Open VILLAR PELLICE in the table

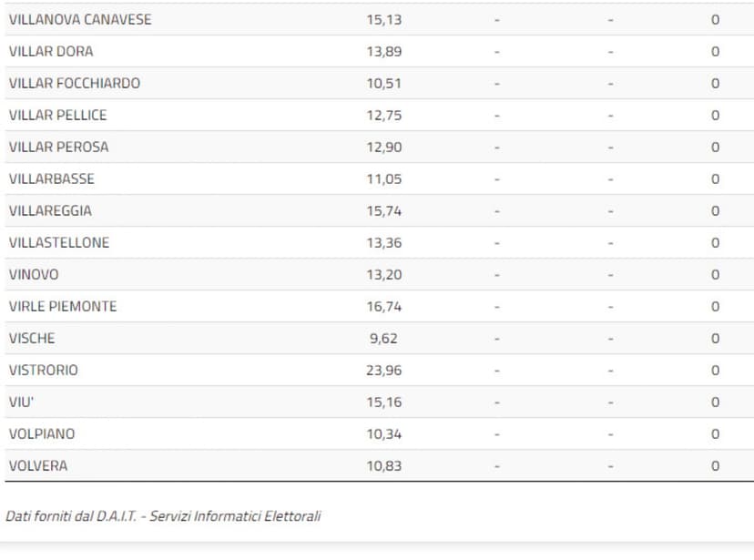[57, 115]
